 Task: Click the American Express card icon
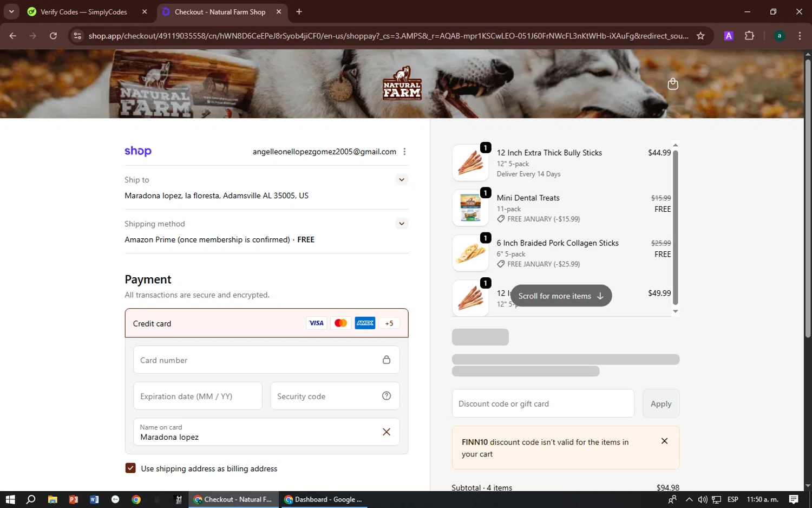(x=365, y=323)
